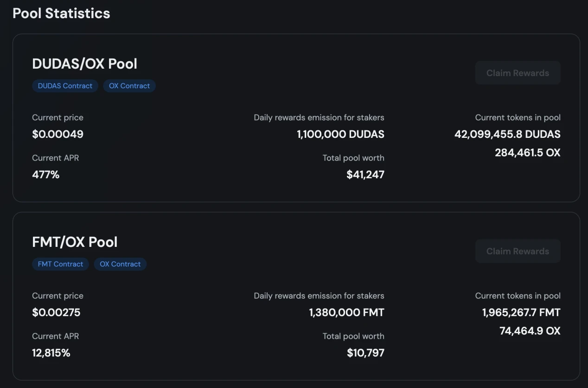The height and width of the screenshot is (388, 588).
Task: Click the 1,965,267.7 FMT token amount
Action: 521,312
